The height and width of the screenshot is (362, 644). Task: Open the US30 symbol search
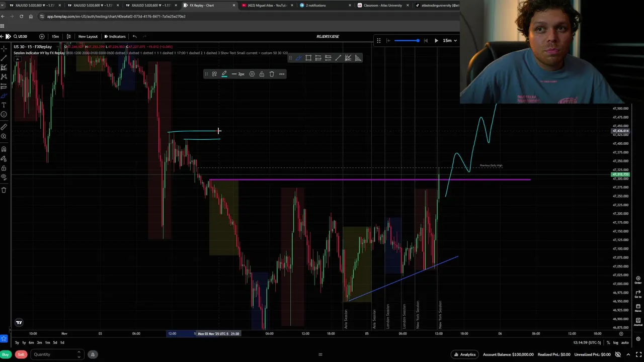[20, 36]
